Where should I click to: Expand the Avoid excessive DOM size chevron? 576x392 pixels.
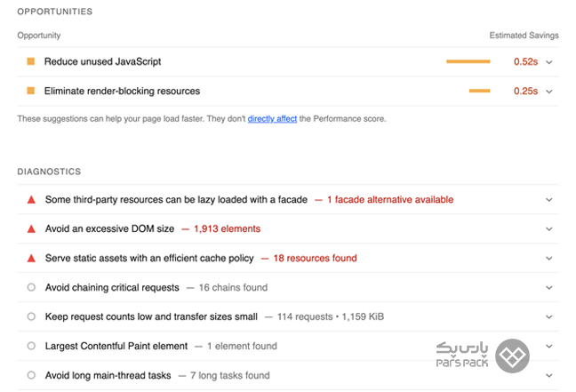tap(549, 229)
